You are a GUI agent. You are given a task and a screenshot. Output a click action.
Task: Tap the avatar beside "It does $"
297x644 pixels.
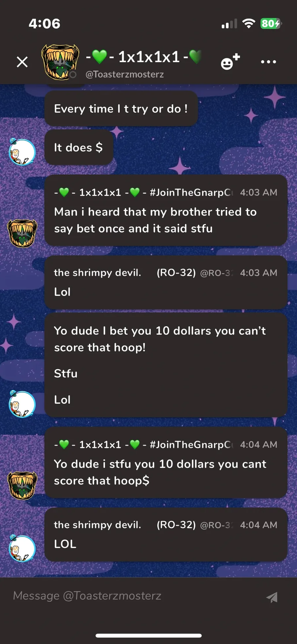click(x=22, y=152)
